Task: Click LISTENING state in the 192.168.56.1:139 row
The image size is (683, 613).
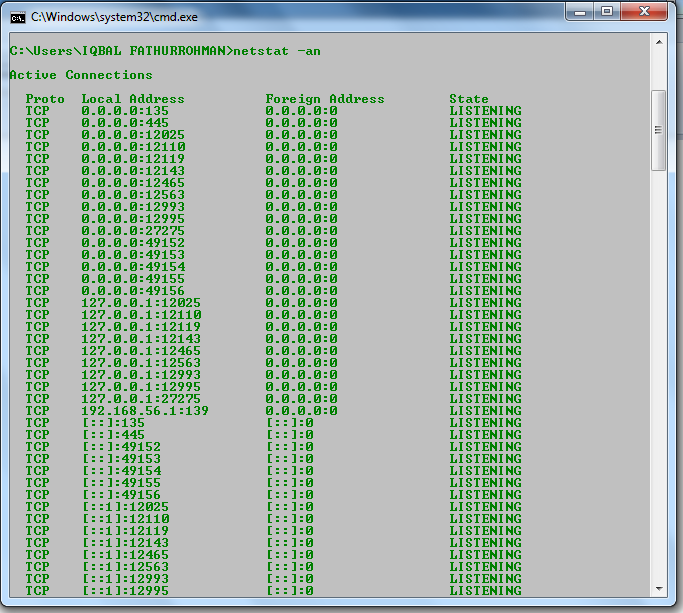Action: point(485,411)
